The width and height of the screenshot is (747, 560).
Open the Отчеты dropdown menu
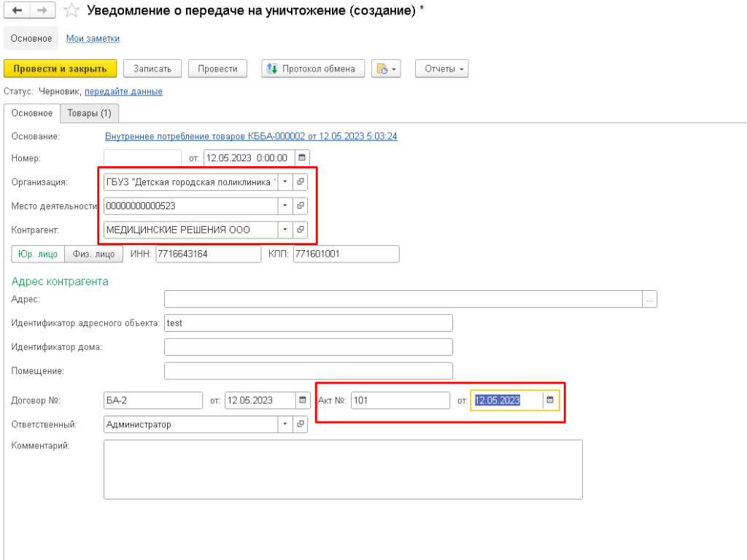[441, 69]
